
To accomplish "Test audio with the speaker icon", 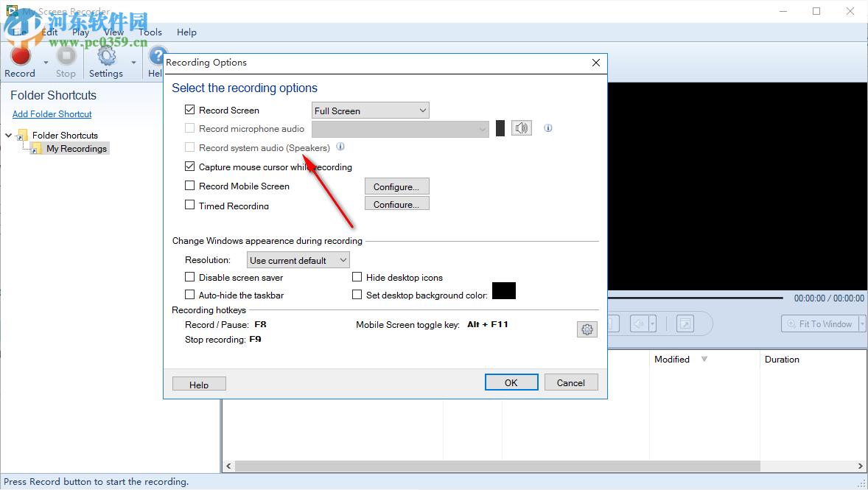I will click(x=522, y=127).
